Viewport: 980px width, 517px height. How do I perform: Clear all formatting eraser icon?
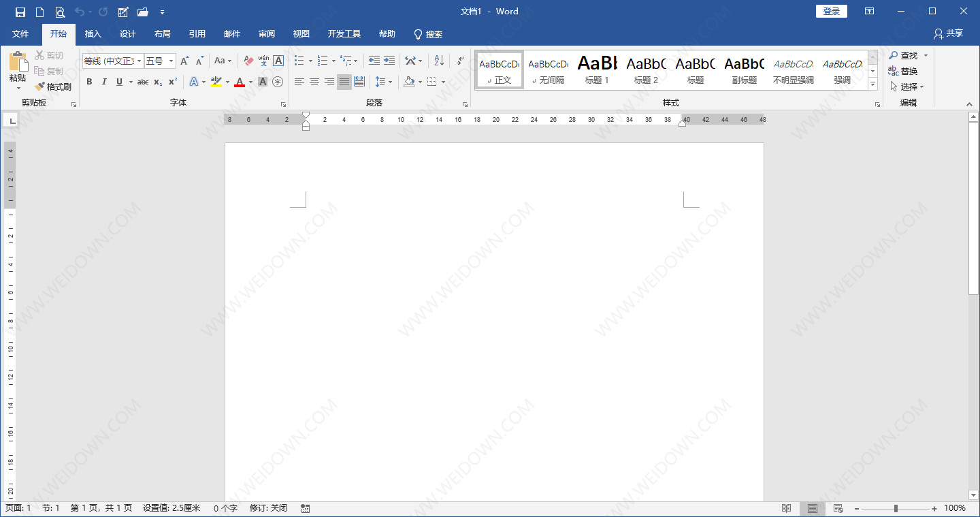point(248,61)
